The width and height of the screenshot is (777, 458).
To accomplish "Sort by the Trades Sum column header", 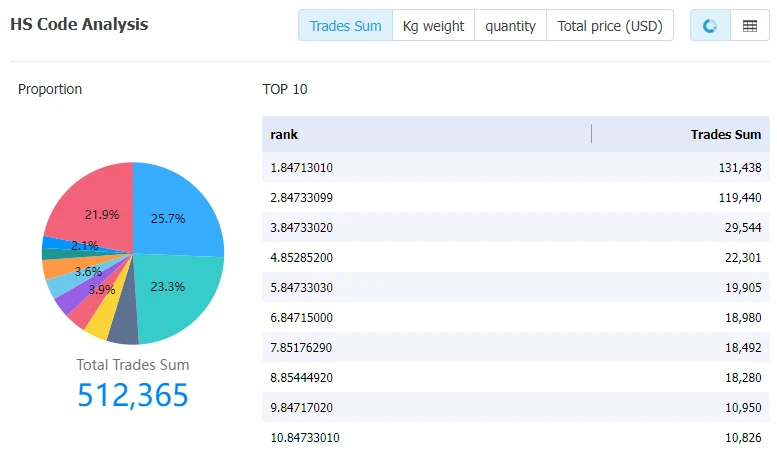I will (x=725, y=134).
